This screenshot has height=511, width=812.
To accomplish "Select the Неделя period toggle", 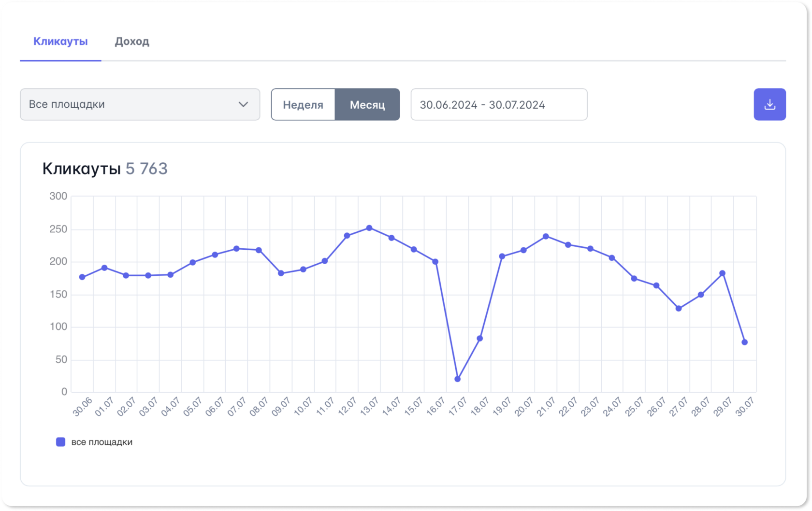I will pyautogui.click(x=303, y=104).
